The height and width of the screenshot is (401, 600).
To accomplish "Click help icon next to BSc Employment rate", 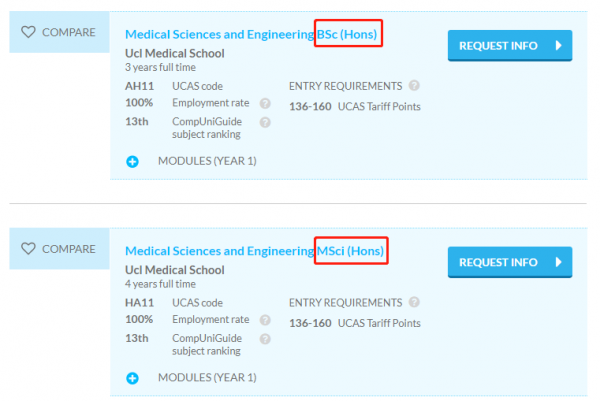I will [x=265, y=103].
